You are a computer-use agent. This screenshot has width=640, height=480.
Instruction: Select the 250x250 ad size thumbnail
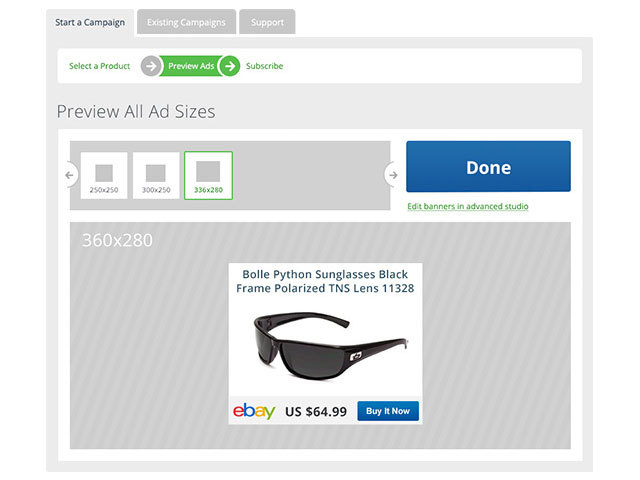[104, 176]
